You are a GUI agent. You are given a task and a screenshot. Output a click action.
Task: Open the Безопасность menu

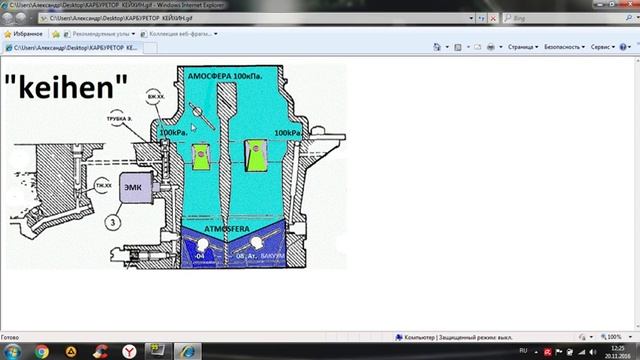[x=564, y=47]
